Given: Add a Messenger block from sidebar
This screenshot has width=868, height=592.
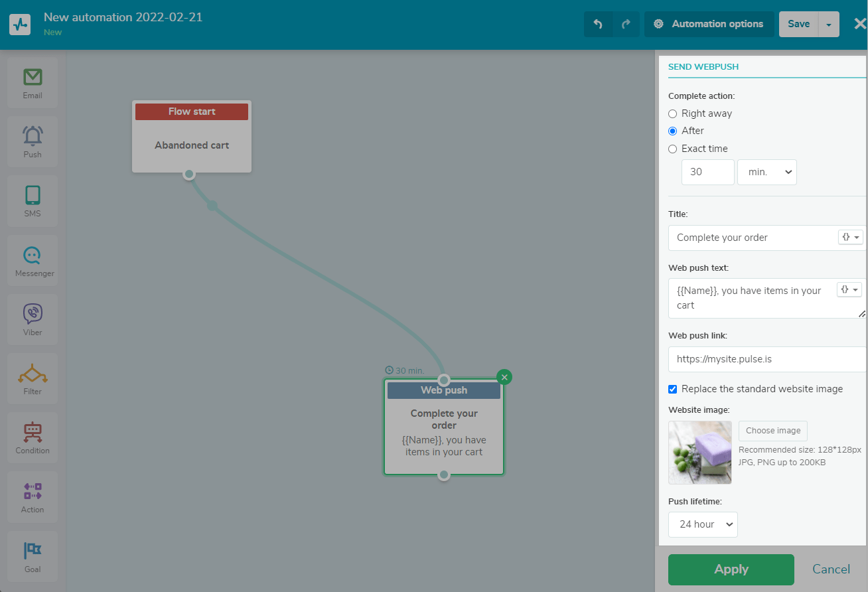Looking at the screenshot, I should [33, 260].
